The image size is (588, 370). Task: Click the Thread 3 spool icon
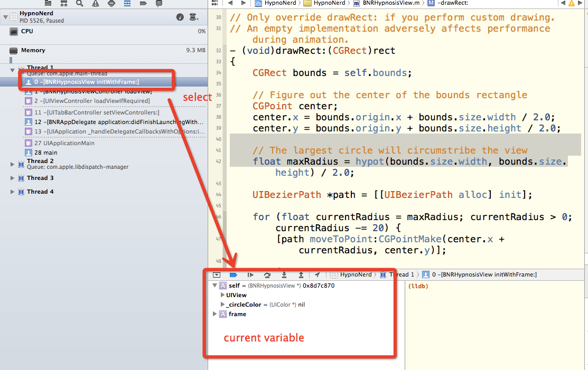21,178
